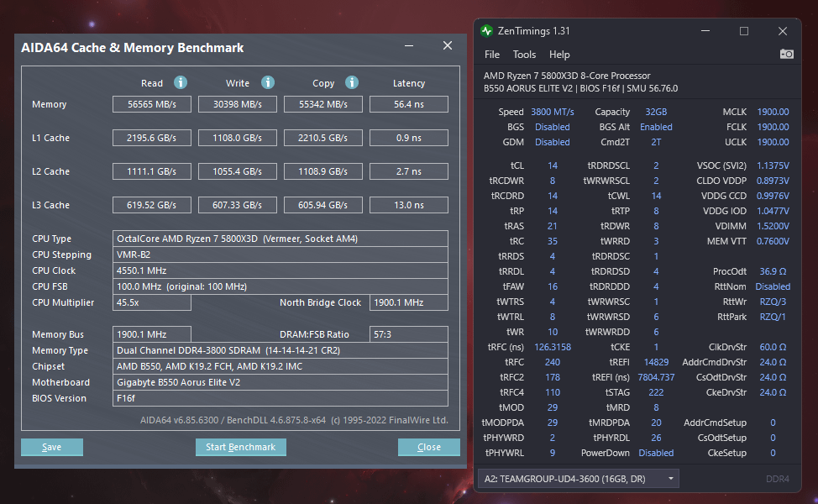Click the ClkDrvStr value 60.0 Ω
Screen dimensions: 818x504
coord(773,347)
